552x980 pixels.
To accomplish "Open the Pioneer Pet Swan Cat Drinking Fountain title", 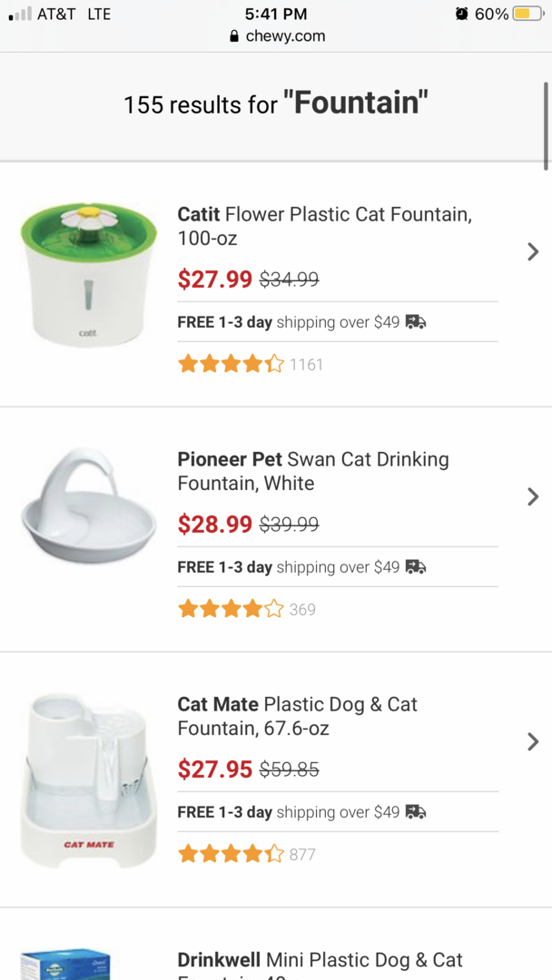I will pyautogui.click(x=313, y=471).
